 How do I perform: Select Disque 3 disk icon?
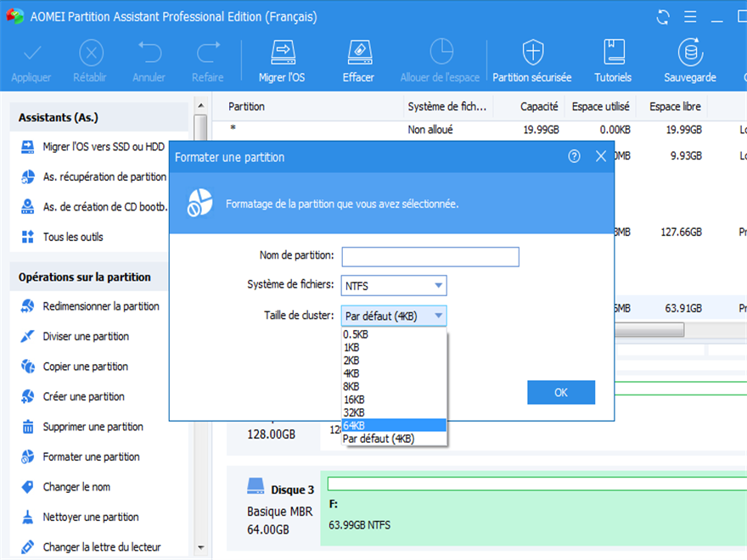[x=256, y=487]
